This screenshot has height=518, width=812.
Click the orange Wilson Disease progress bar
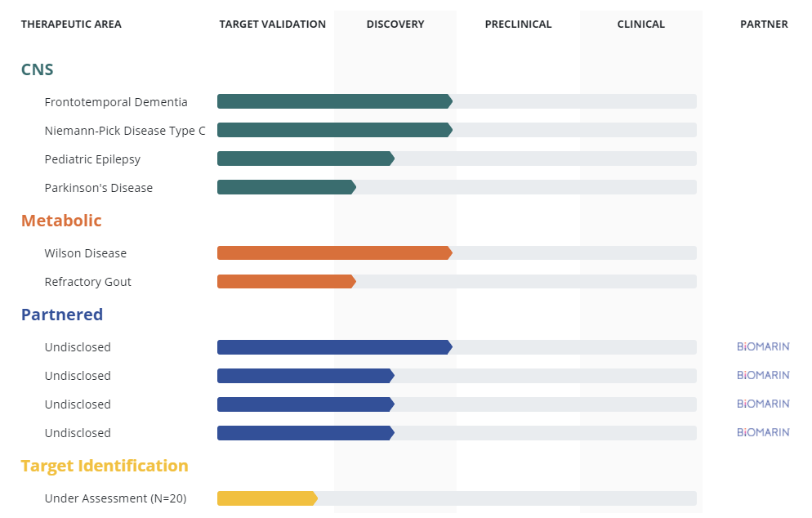coord(333,253)
